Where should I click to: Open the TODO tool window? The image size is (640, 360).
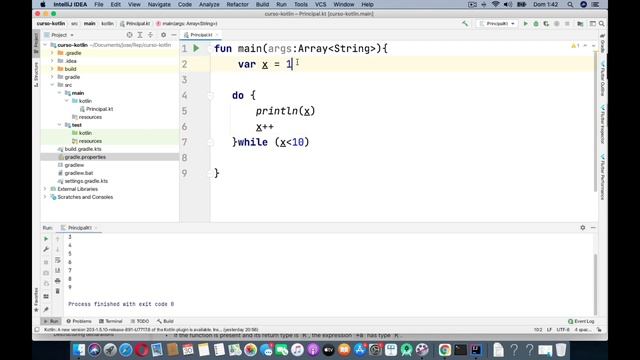click(x=140, y=321)
